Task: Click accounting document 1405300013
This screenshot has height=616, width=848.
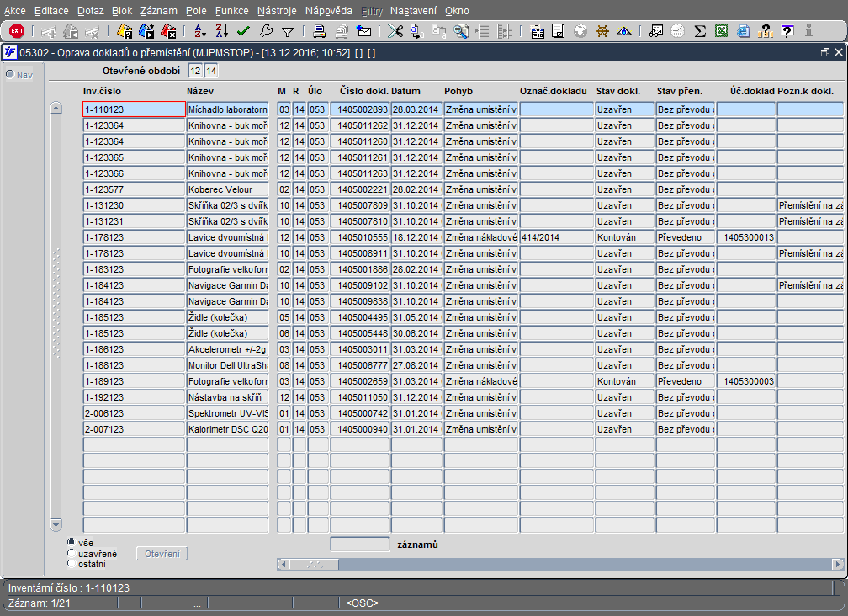Action: (x=745, y=237)
